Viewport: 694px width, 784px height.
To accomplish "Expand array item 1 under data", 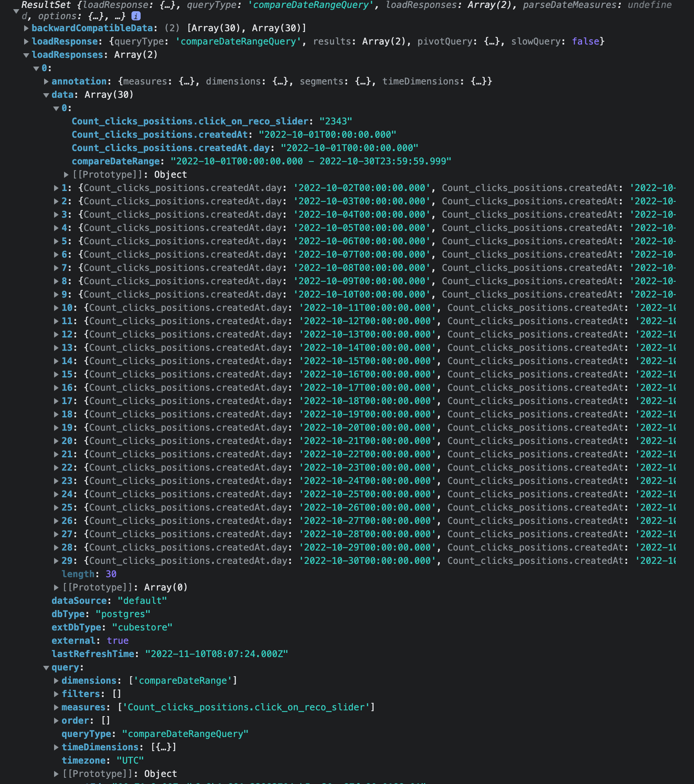I will pyautogui.click(x=55, y=188).
